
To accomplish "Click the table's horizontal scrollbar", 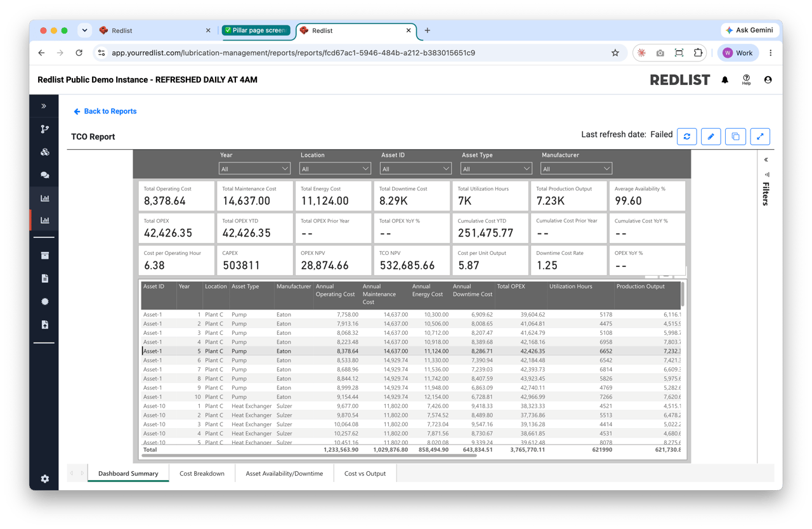I will pos(308,455).
